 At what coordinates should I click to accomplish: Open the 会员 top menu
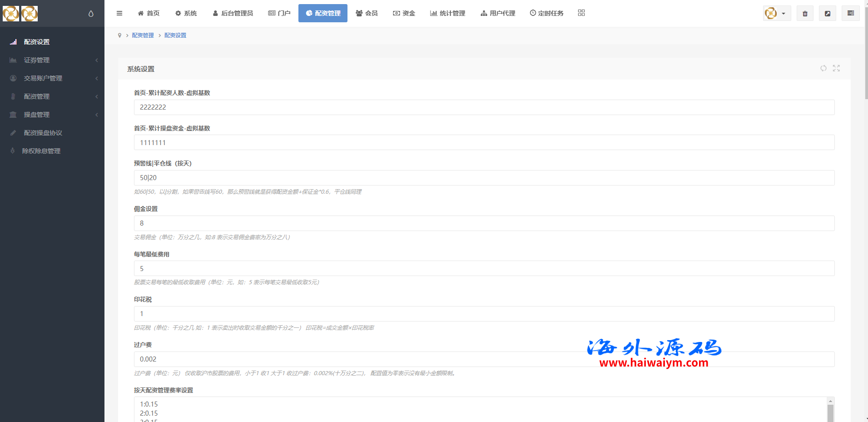[367, 13]
